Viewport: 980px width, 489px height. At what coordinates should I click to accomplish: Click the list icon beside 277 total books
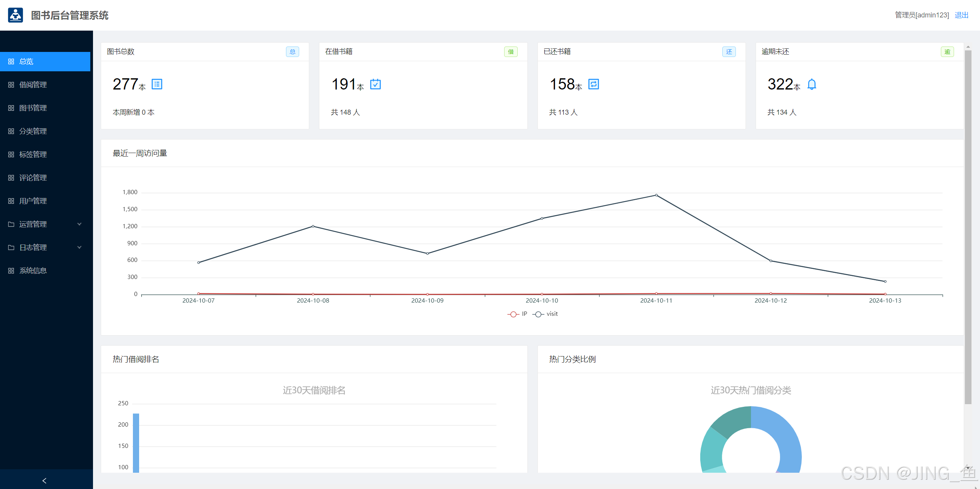click(157, 84)
